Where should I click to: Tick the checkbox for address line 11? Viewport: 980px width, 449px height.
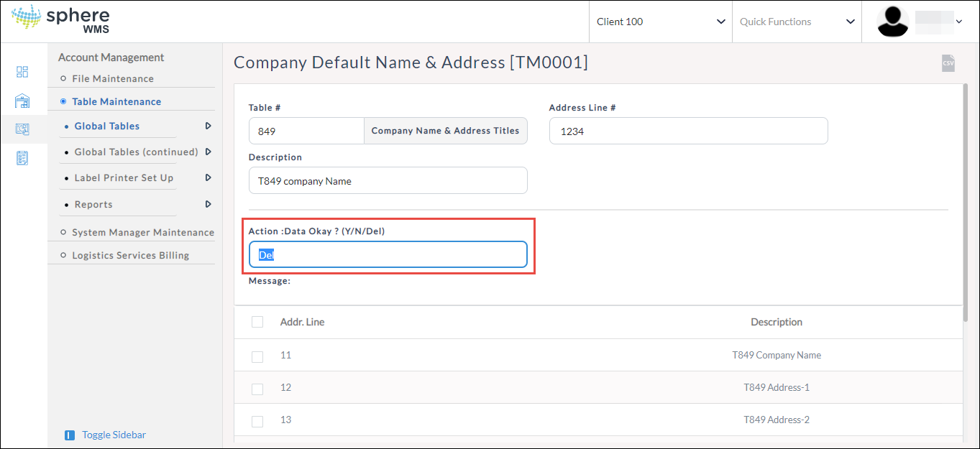[x=257, y=356]
